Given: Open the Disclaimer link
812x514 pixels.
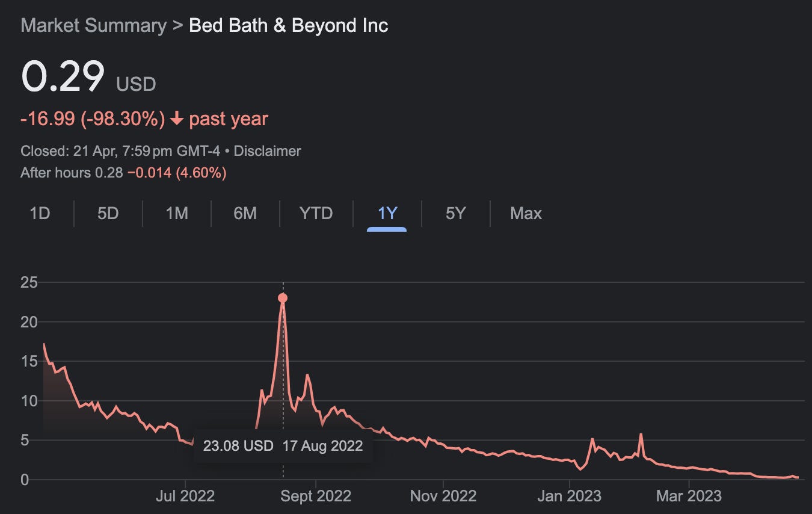Looking at the screenshot, I should point(267,151).
